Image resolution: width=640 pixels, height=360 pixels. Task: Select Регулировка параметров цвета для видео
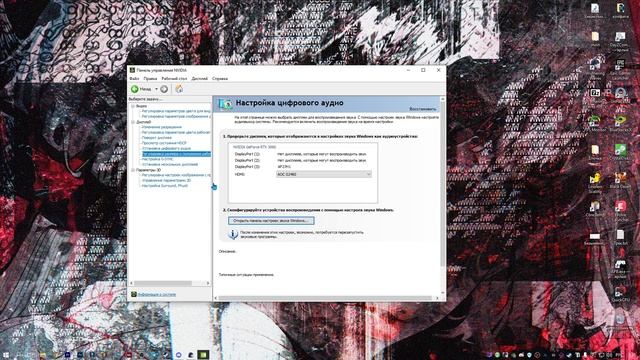coord(176,111)
